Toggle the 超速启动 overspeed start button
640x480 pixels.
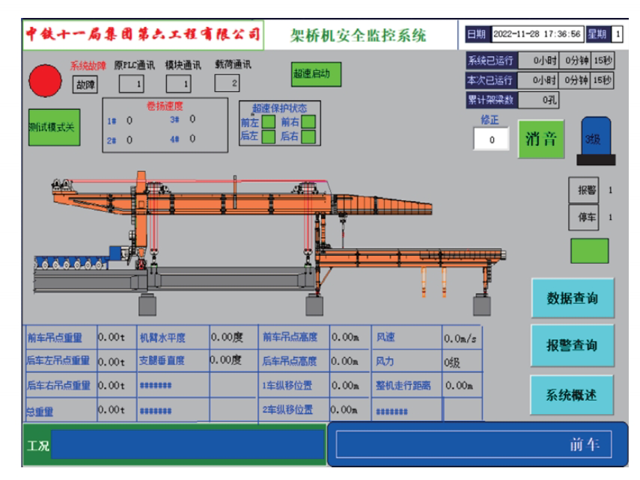tap(317, 74)
